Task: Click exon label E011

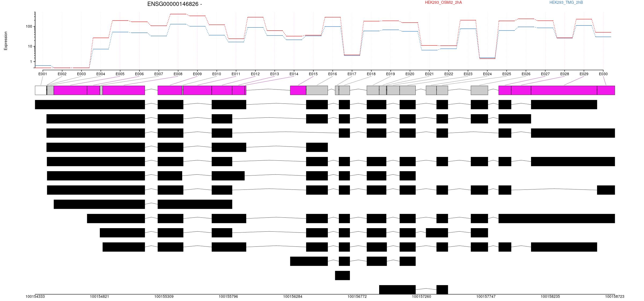Action: click(236, 74)
